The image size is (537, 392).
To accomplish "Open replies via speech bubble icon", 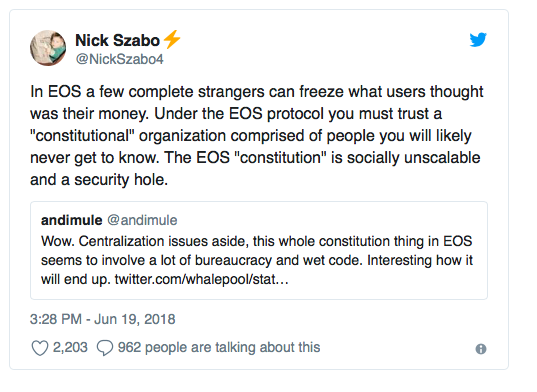I will click(105, 348).
